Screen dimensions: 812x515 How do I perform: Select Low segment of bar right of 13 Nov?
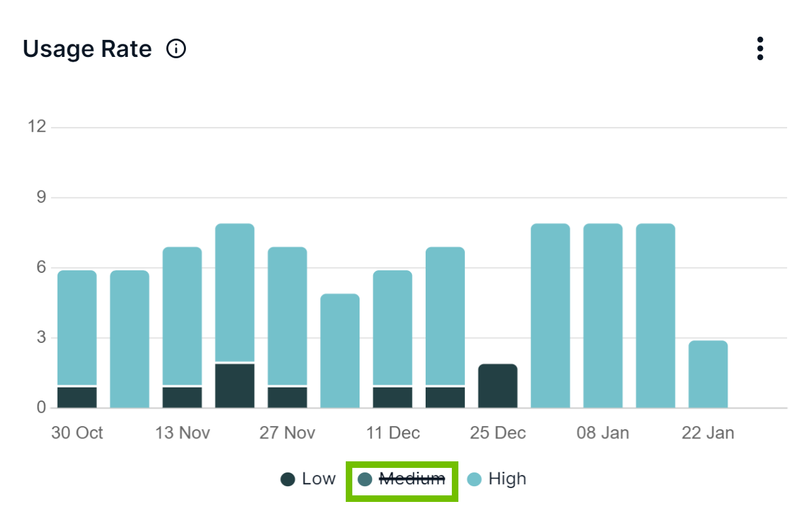coord(234,385)
